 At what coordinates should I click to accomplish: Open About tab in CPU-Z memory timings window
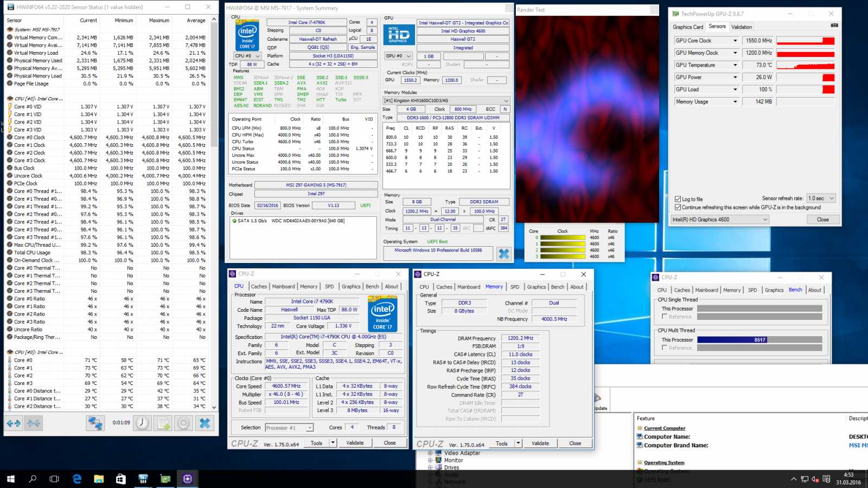pyautogui.click(x=577, y=287)
